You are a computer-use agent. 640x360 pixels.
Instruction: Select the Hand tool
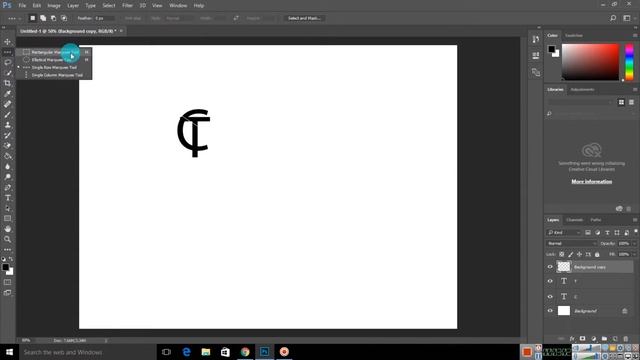(x=7, y=229)
